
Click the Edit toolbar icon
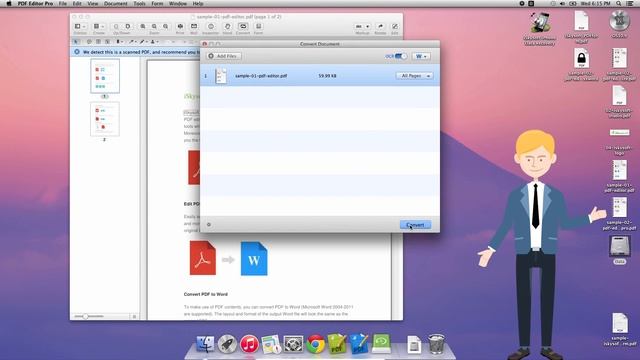(395, 27)
